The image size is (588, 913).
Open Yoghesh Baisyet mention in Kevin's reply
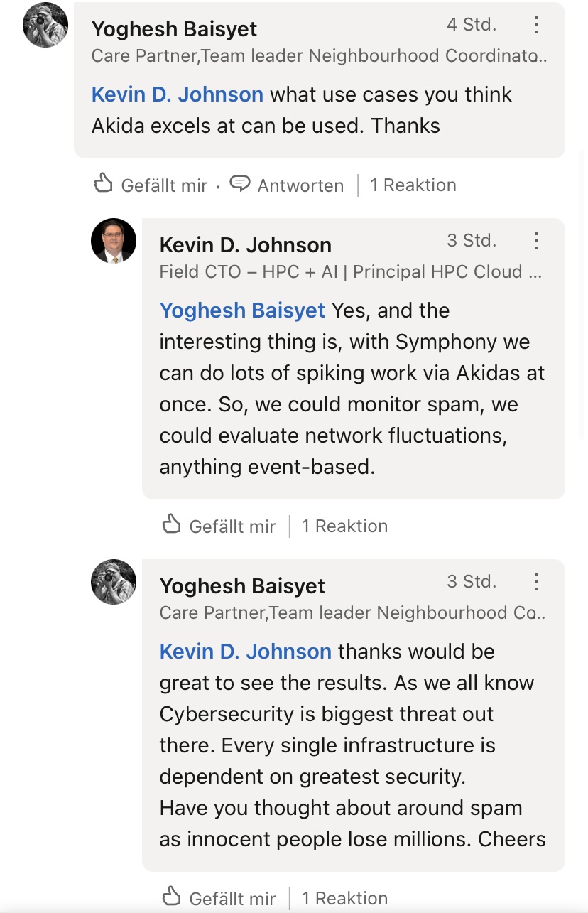[x=242, y=310]
